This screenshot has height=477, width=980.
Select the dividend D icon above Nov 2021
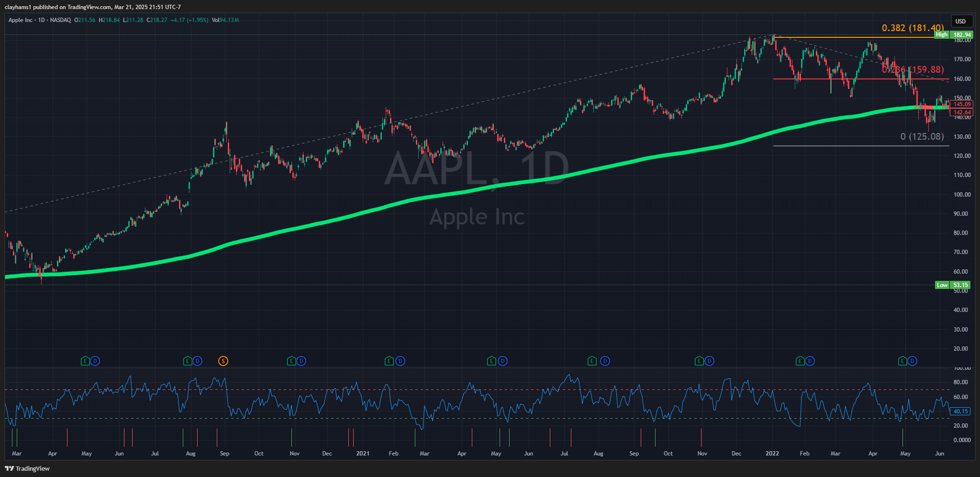710,361
